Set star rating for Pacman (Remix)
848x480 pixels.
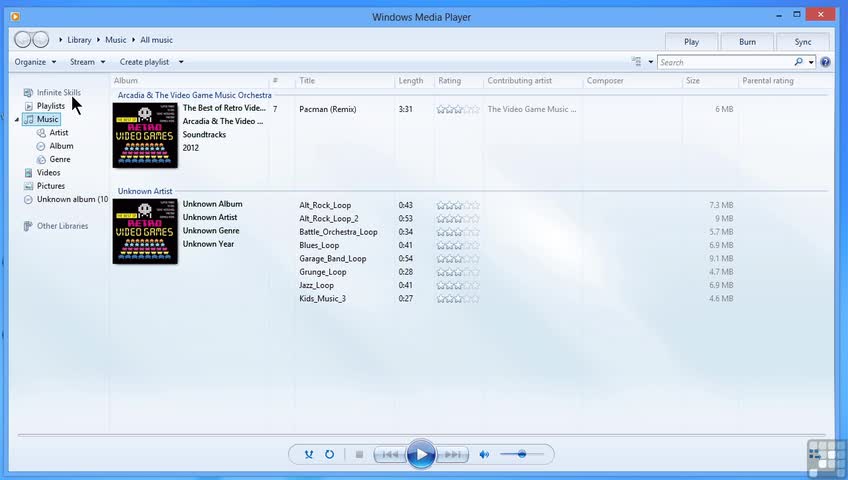(x=458, y=109)
